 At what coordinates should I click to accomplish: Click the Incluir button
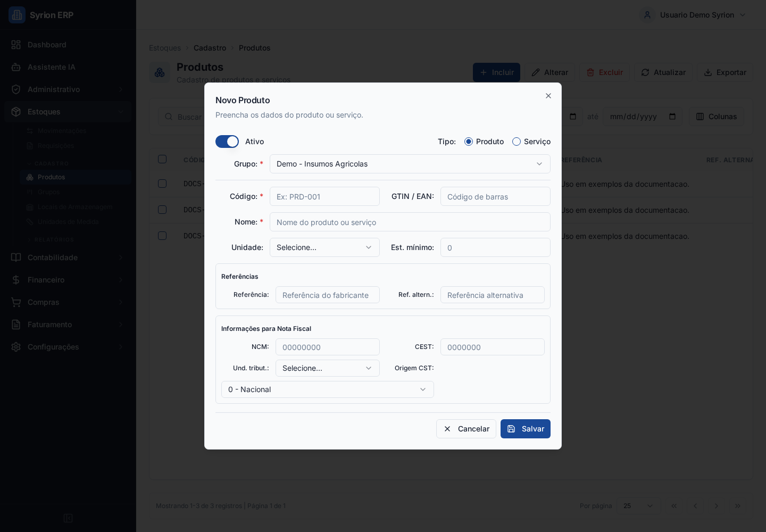point(497,72)
